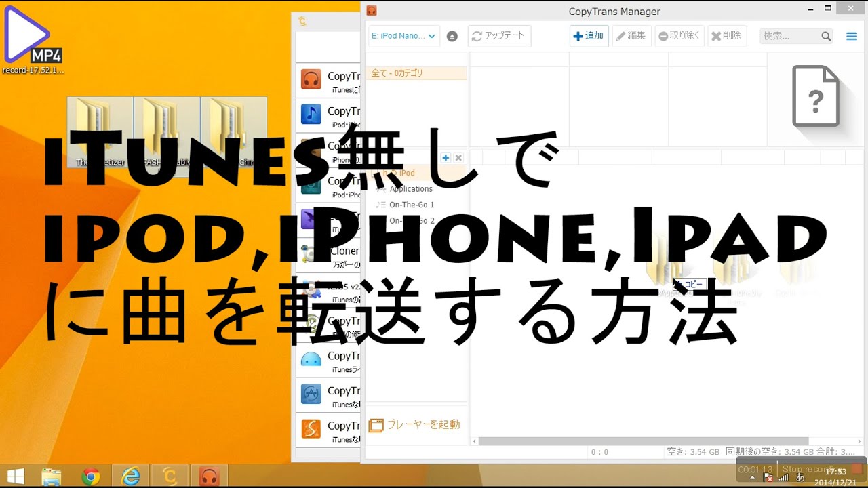The width and height of the screenshot is (868, 488).
Task: Open File Explorer from the taskbar
Action: (x=52, y=477)
